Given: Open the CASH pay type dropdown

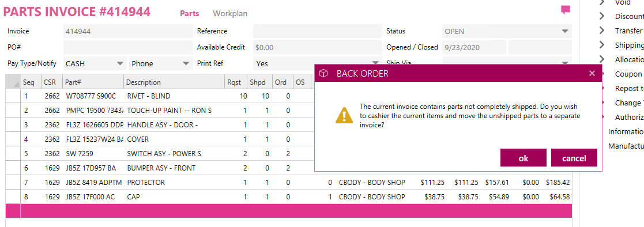Looking at the screenshot, I should (x=95, y=63).
